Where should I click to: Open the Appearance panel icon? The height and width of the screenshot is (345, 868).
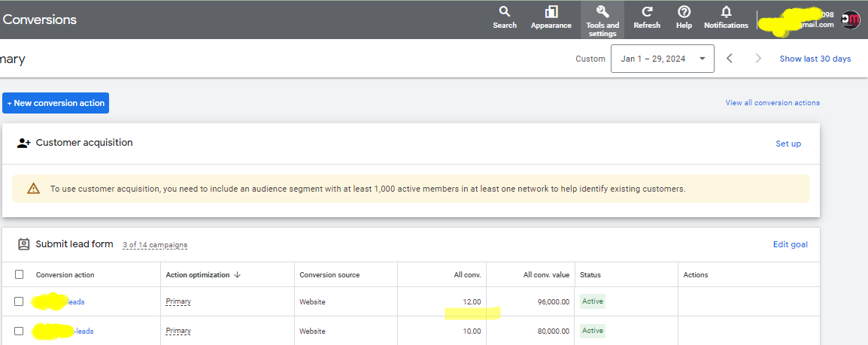click(551, 11)
